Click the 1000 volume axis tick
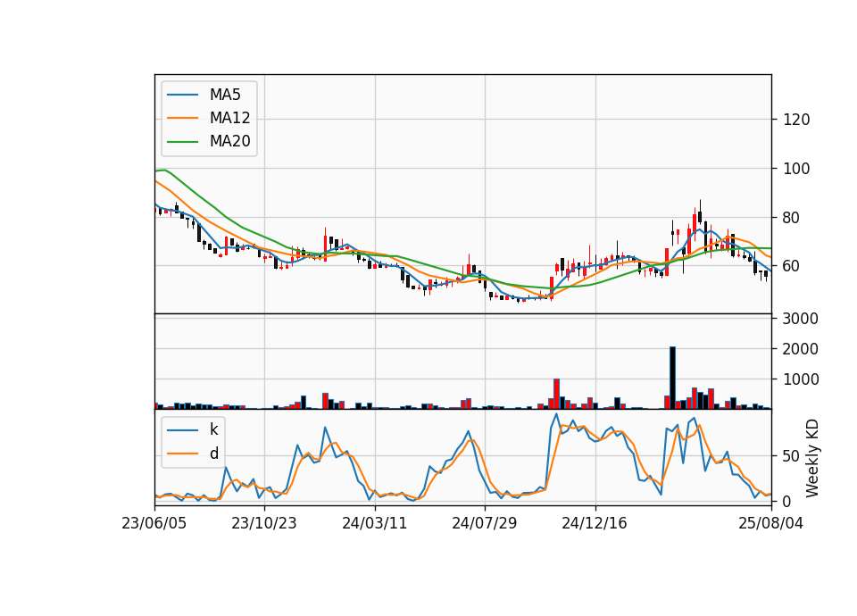 click(801, 379)
